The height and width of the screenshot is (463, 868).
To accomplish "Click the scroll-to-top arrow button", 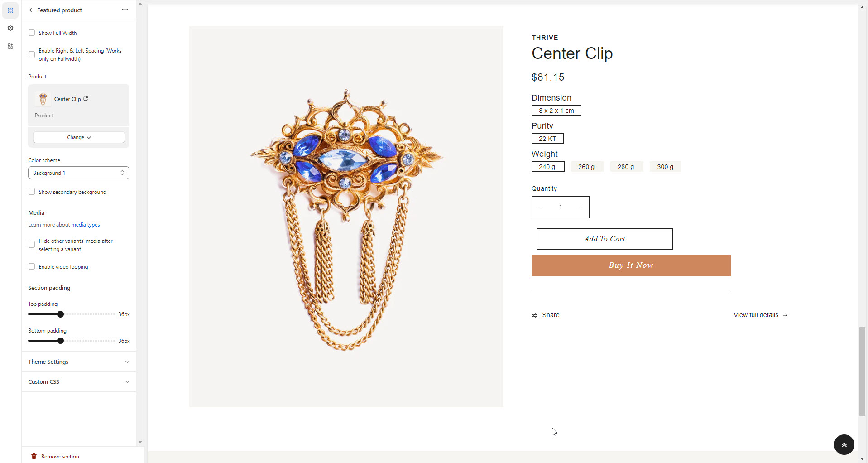I will pyautogui.click(x=844, y=445).
